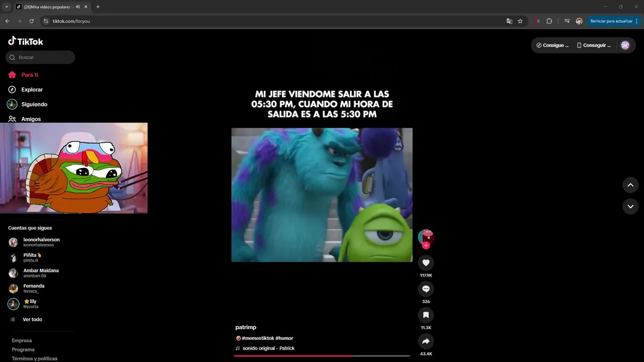Open the Chrome profile avatar

coord(579,21)
